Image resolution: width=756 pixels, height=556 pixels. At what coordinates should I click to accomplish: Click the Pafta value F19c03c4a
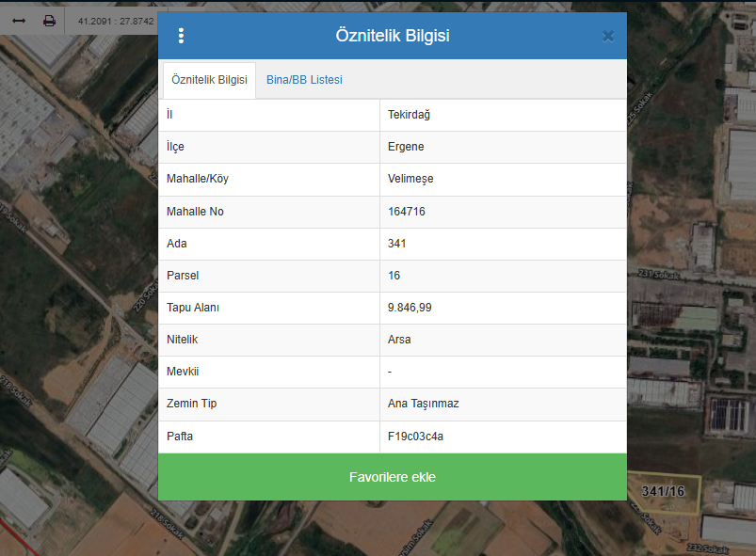click(416, 437)
